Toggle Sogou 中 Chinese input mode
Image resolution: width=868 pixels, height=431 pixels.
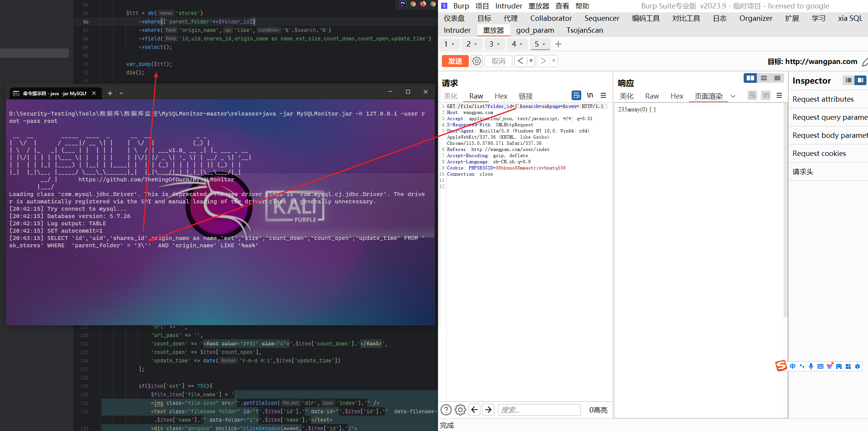coord(793,366)
